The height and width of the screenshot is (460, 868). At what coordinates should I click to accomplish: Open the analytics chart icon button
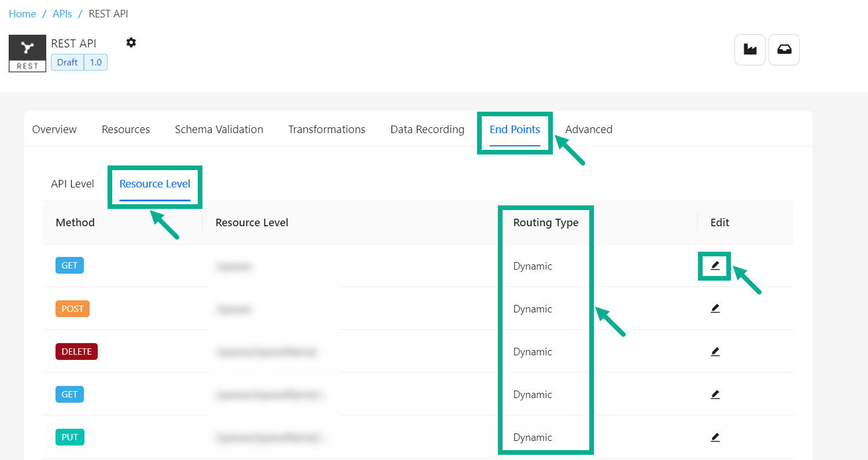(x=750, y=50)
